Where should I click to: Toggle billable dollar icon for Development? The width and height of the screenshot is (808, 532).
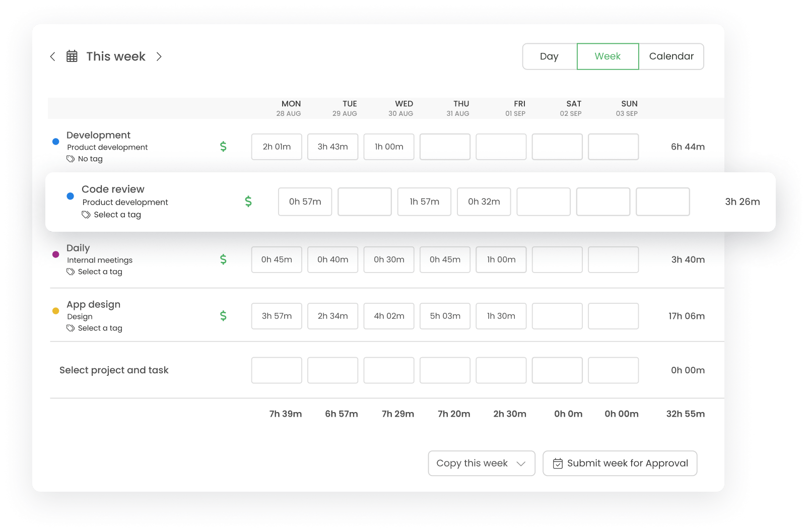[x=223, y=147]
